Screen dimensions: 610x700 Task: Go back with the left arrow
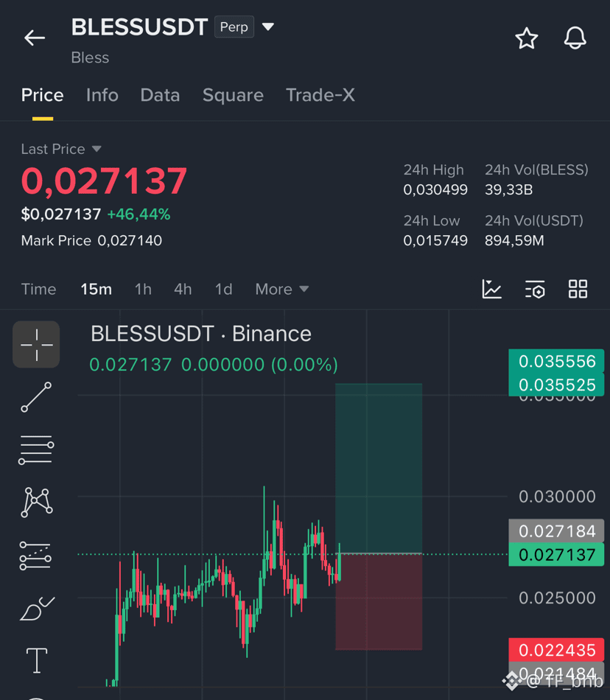(x=35, y=38)
